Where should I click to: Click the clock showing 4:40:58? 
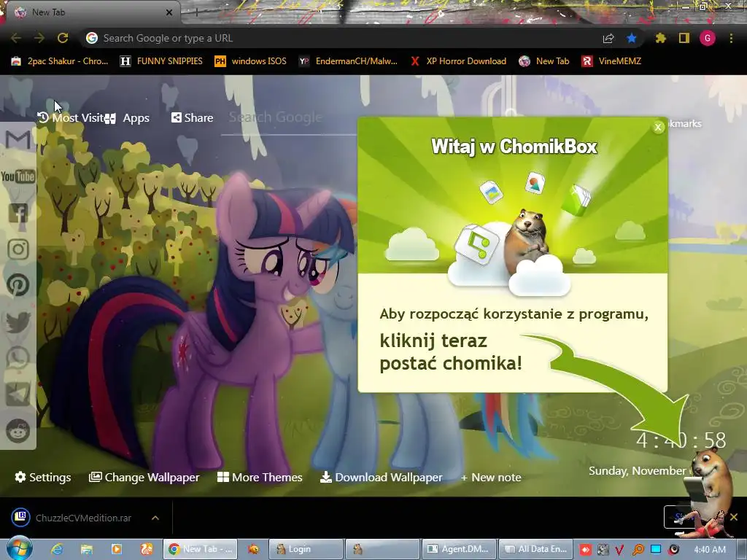681,440
